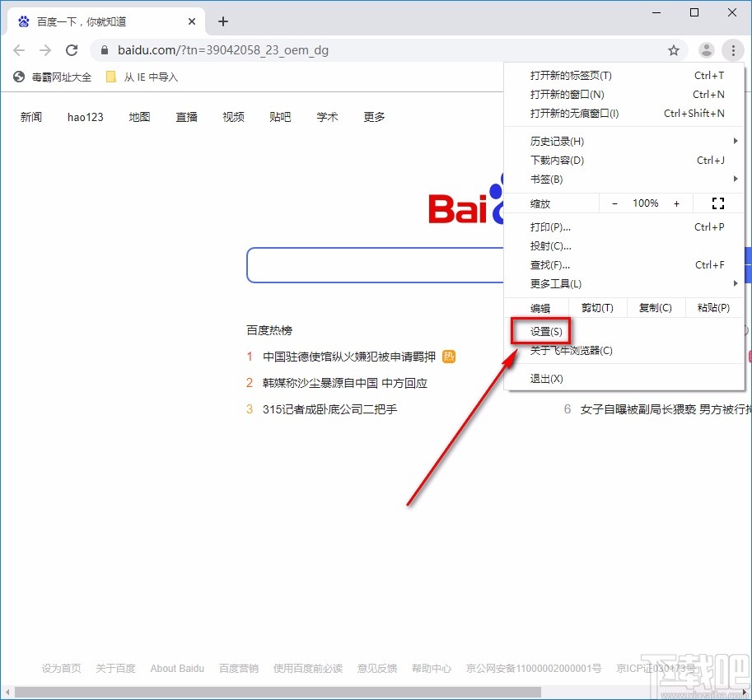Open the 从 IE 中导入 bookmark folder

[142, 77]
